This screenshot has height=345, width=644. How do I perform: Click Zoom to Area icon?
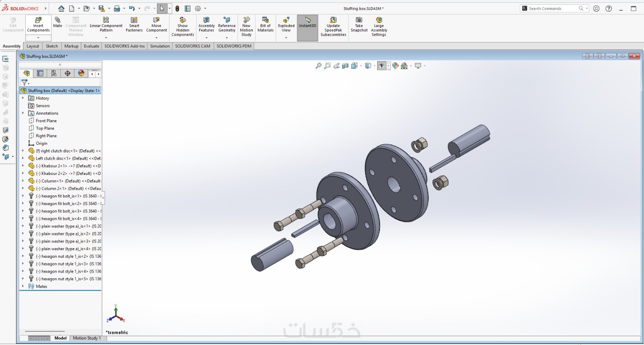click(327, 66)
